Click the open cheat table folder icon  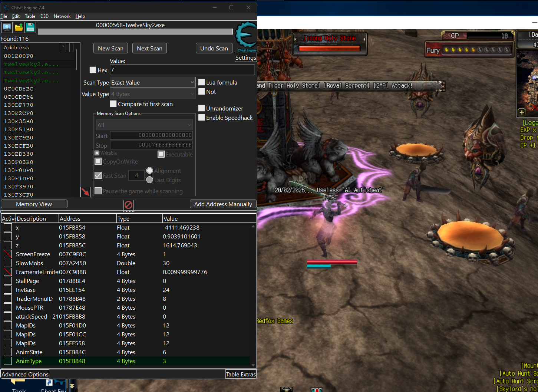point(19,27)
